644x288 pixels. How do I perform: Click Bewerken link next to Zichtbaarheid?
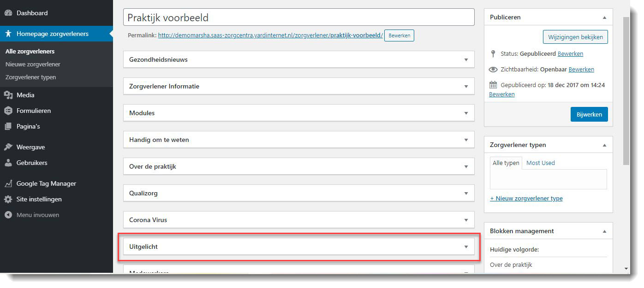click(581, 70)
